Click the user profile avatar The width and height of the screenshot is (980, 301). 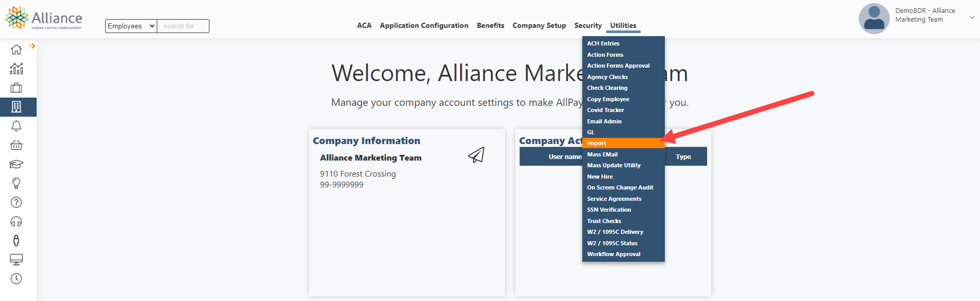(874, 19)
